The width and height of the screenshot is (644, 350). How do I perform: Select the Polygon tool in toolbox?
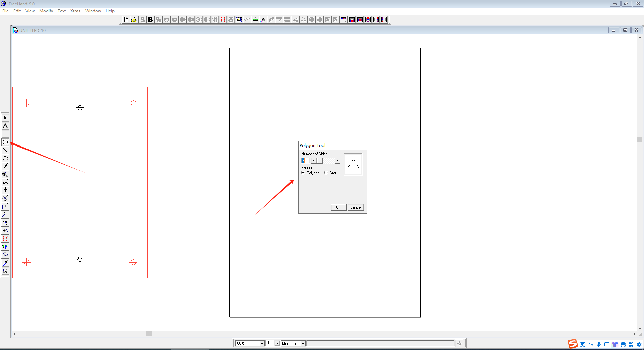(x=5, y=142)
